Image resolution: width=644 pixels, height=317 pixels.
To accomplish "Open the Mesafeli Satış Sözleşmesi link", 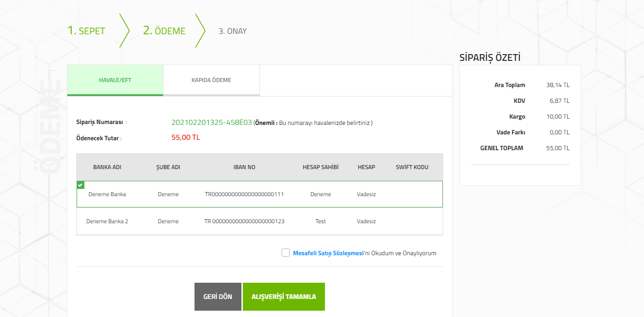I will (329, 253).
